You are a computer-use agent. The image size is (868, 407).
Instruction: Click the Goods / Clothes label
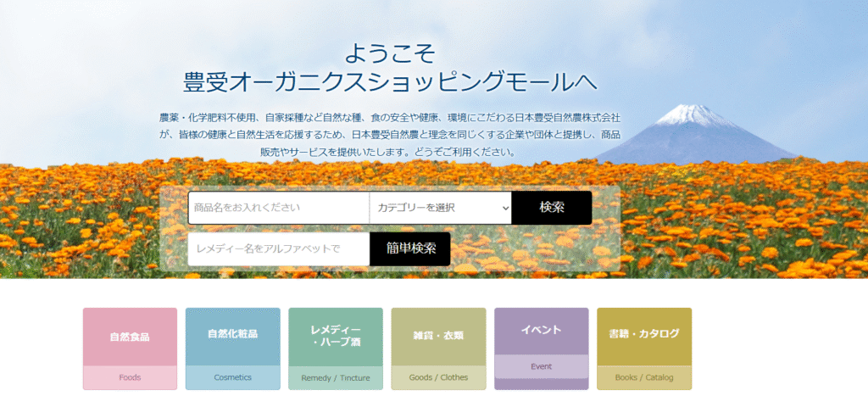(x=438, y=378)
